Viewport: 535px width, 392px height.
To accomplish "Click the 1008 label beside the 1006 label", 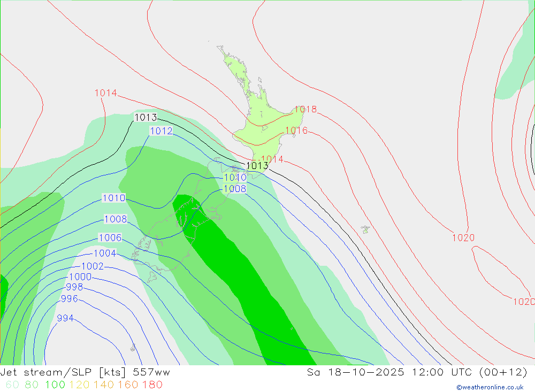I will tap(116, 219).
